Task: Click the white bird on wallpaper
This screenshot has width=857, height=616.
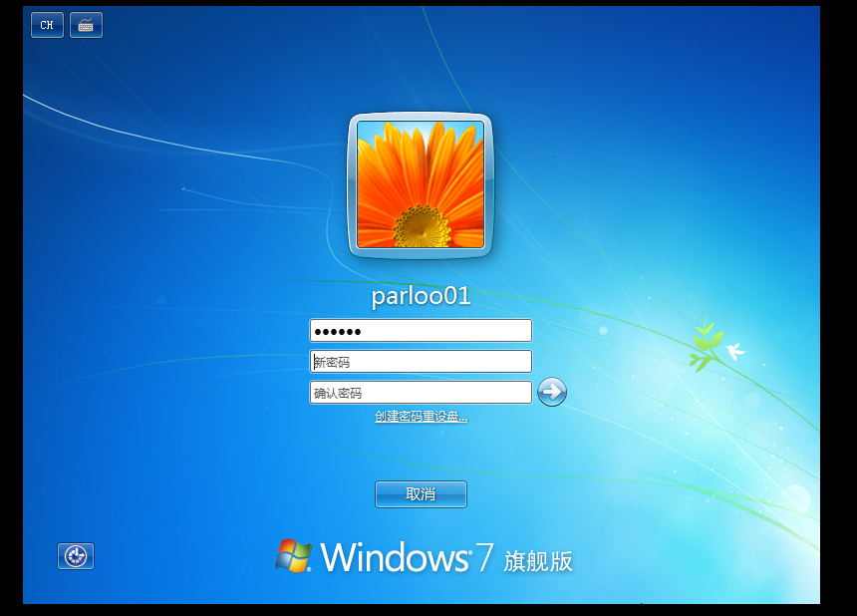Action: pos(735,351)
